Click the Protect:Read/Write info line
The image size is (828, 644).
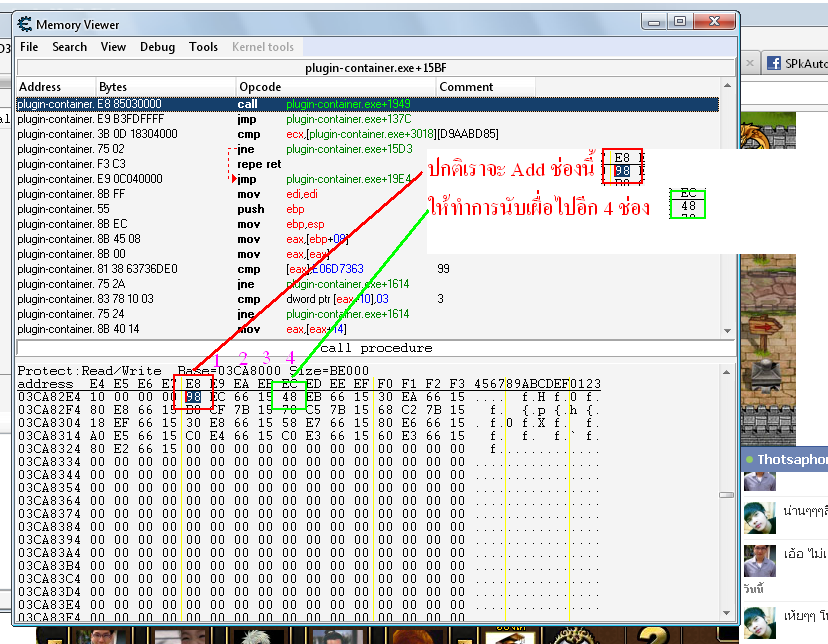coord(193,371)
